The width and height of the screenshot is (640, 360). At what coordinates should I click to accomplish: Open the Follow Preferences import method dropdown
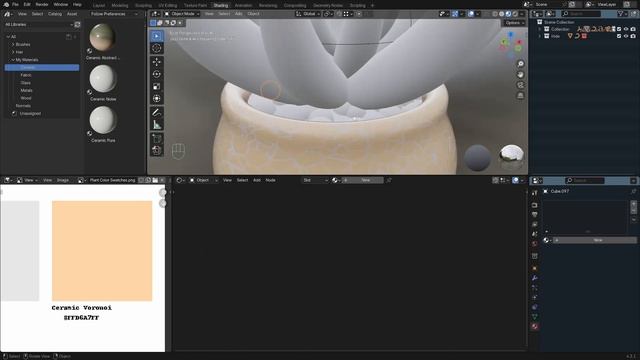click(114, 14)
